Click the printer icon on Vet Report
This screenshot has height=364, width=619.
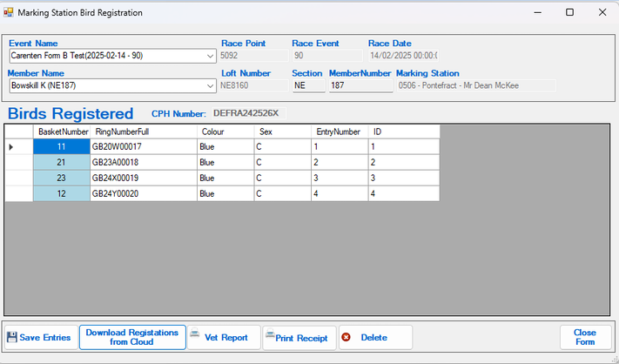pos(195,334)
